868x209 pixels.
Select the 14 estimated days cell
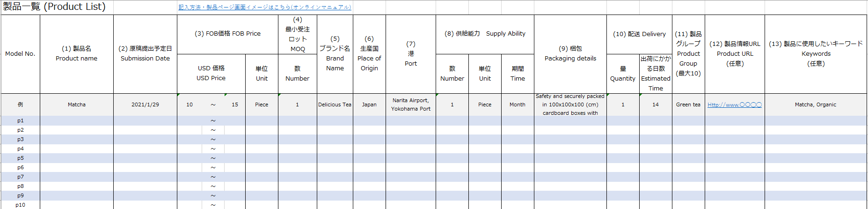click(656, 104)
